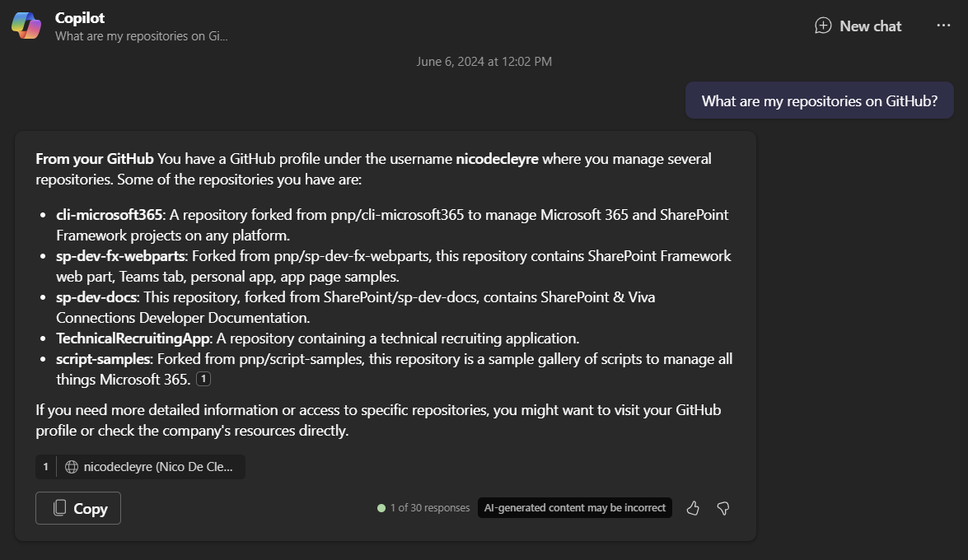Click the chat subtitle under Copilot
The width and height of the screenshot is (968, 560).
(141, 36)
